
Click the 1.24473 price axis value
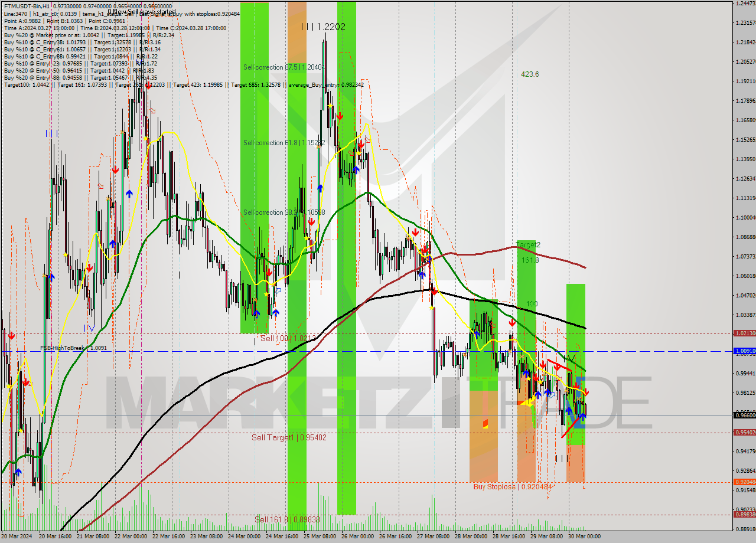point(745,4)
